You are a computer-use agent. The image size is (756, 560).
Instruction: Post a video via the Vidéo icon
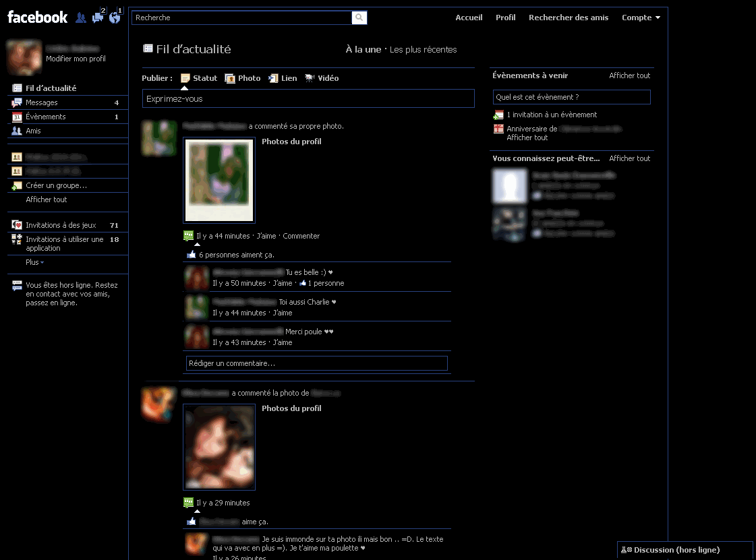pyautogui.click(x=310, y=77)
